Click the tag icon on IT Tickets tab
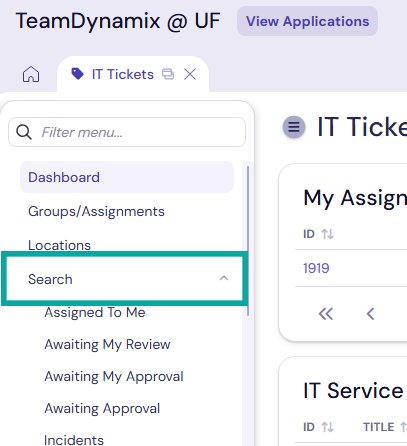 click(77, 74)
